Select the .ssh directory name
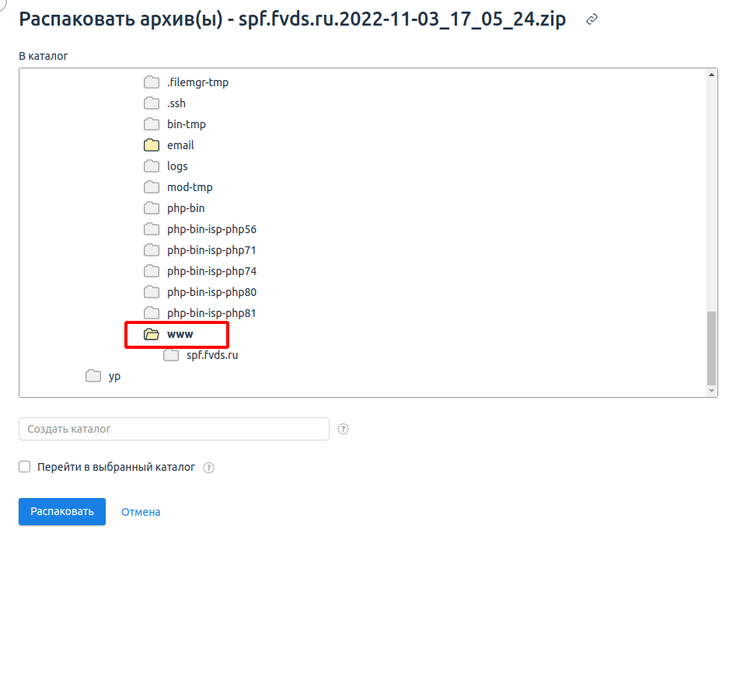This screenshot has width=733, height=700. [176, 103]
